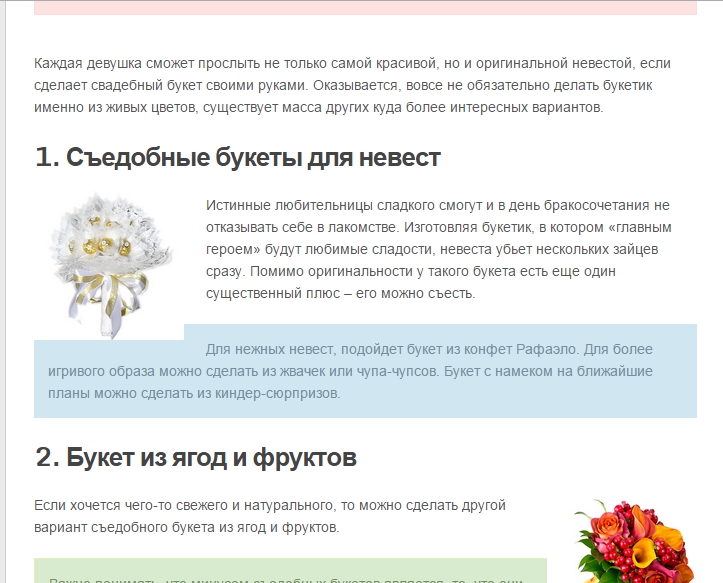Click the words "его можно съесть"
The image size is (723, 583).
[415, 293]
